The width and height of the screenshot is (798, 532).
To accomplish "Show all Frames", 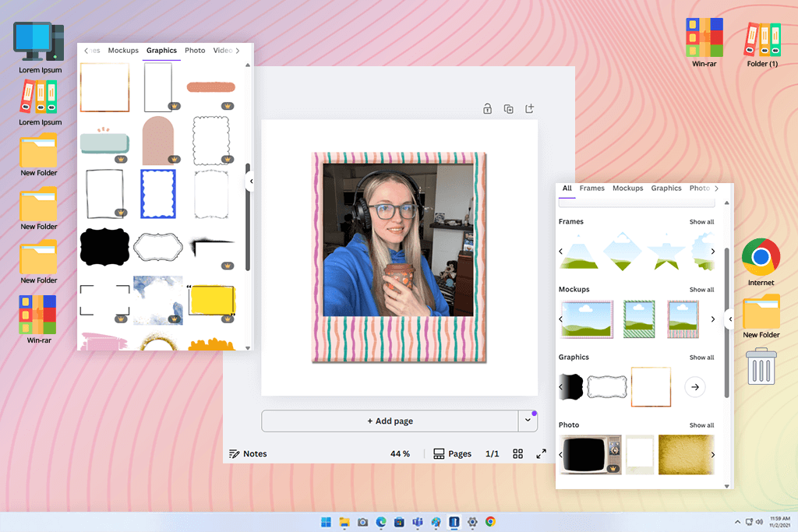I will point(701,222).
